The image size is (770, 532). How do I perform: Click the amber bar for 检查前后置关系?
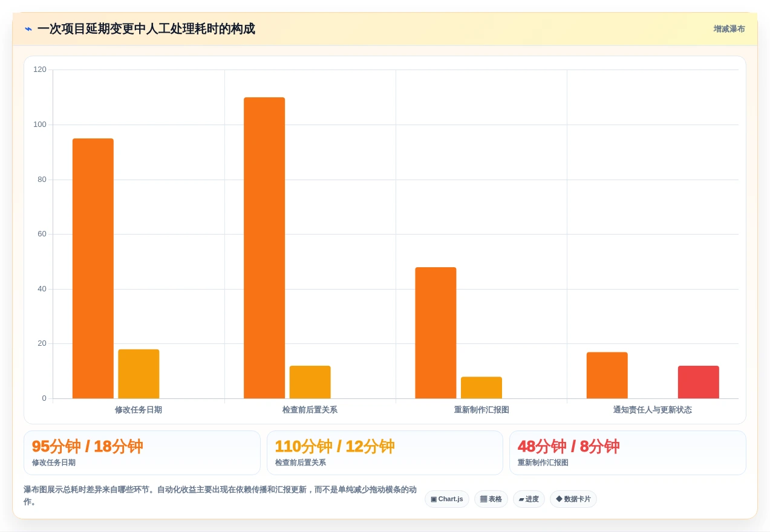click(310, 382)
